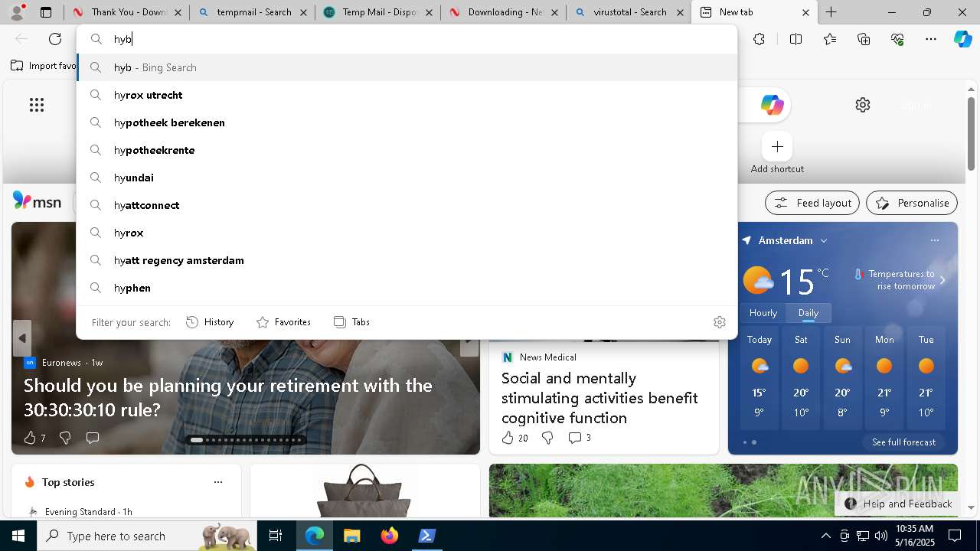Open Task View on the taskbar
980x551 pixels.
(x=276, y=536)
